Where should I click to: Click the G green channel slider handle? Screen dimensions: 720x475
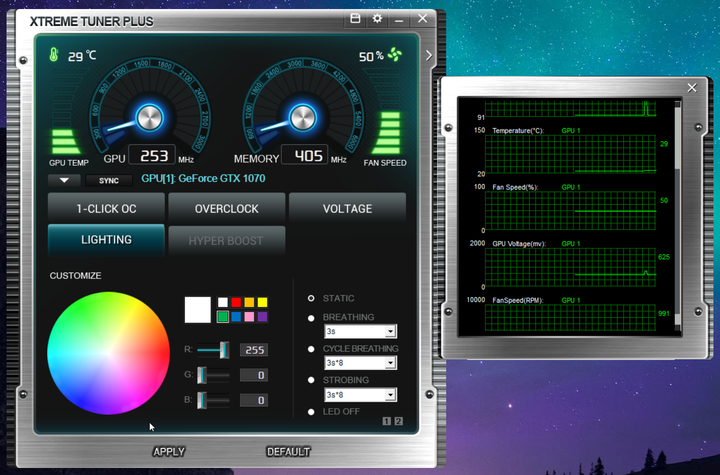click(x=202, y=375)
